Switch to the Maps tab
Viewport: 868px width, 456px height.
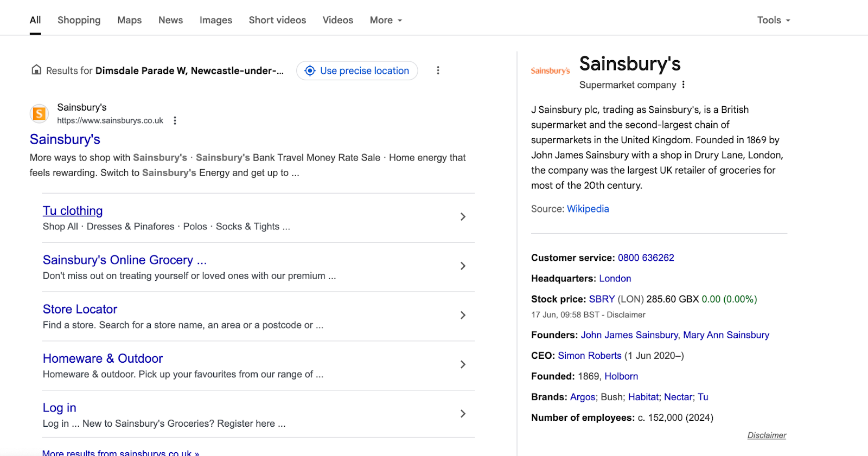[130, 20]
